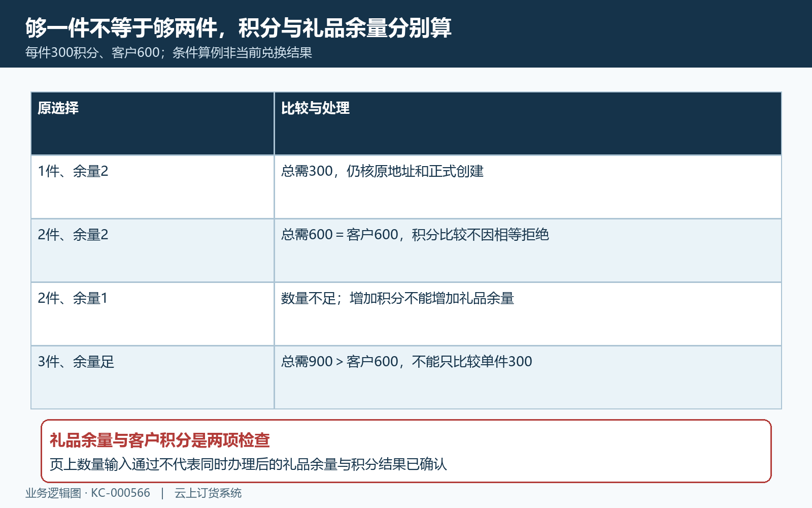Select the 比较与处理 column header

(528, 123)
